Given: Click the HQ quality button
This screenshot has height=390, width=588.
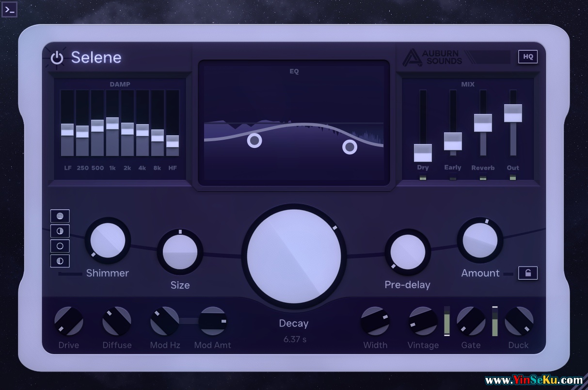Looking at the screenshot, I should pos(528,57).
